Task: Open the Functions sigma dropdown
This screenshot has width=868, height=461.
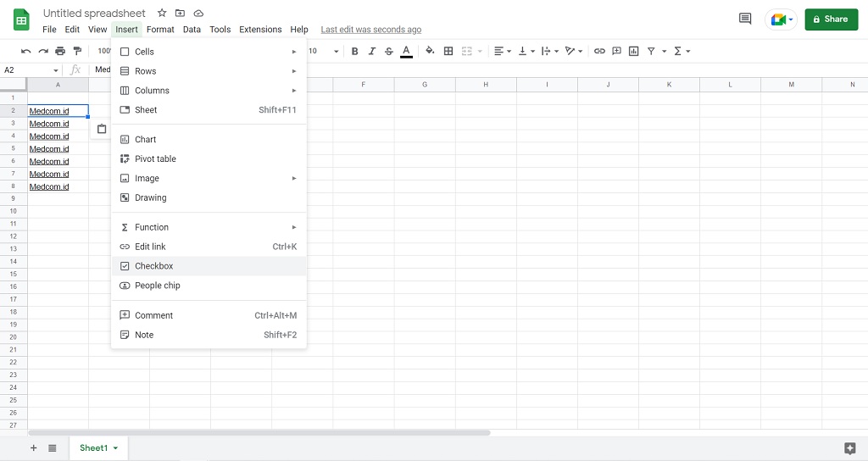Action: pos(682,51)
